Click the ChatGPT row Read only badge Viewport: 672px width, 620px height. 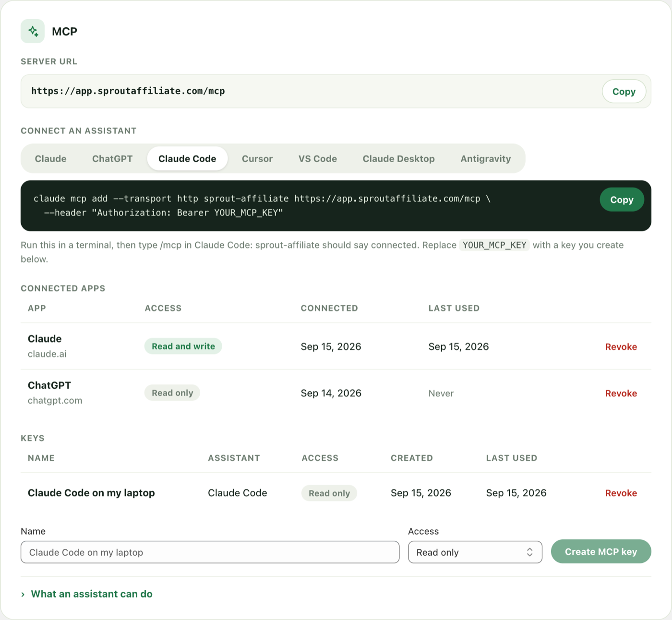coord(172,393)
